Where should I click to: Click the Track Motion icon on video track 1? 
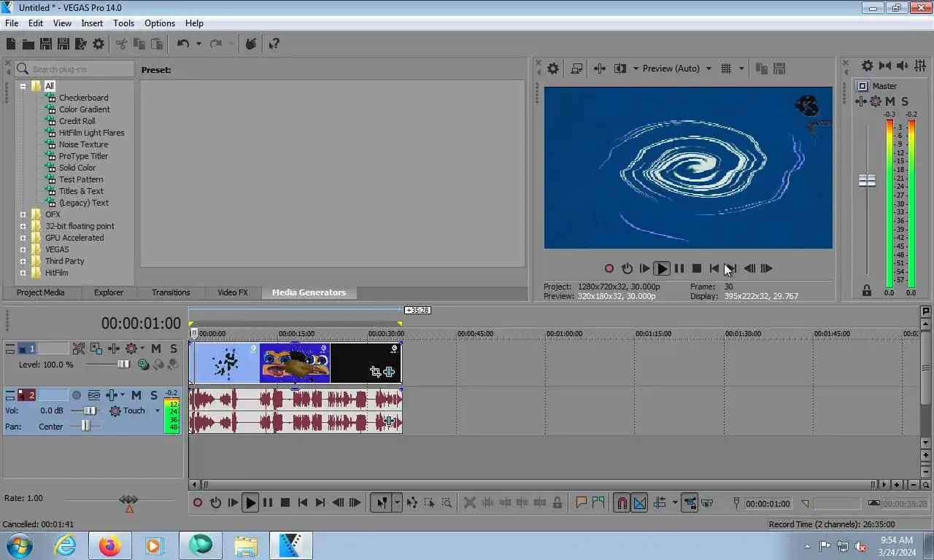97,349
